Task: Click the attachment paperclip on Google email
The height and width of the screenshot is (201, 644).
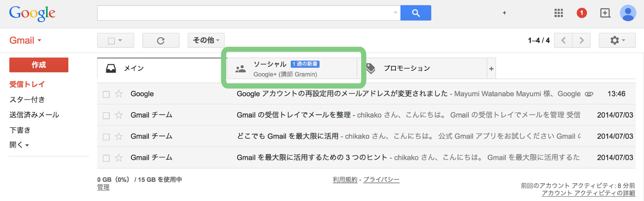Action: click(589, 94)
